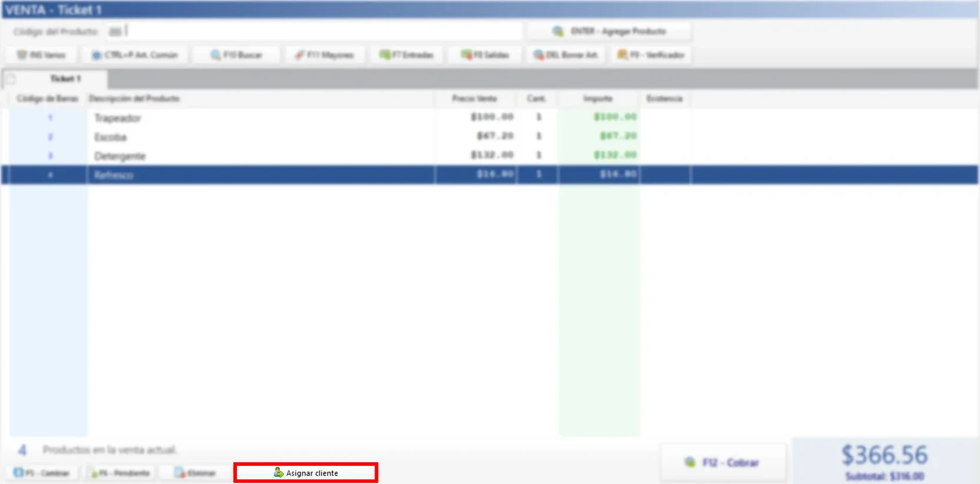Image resolution: width=980 pixels, height=484 pixels.
Task: Click ENTER - Agregar Producto button
Action: pyautogui.click(x=609, y=31)
